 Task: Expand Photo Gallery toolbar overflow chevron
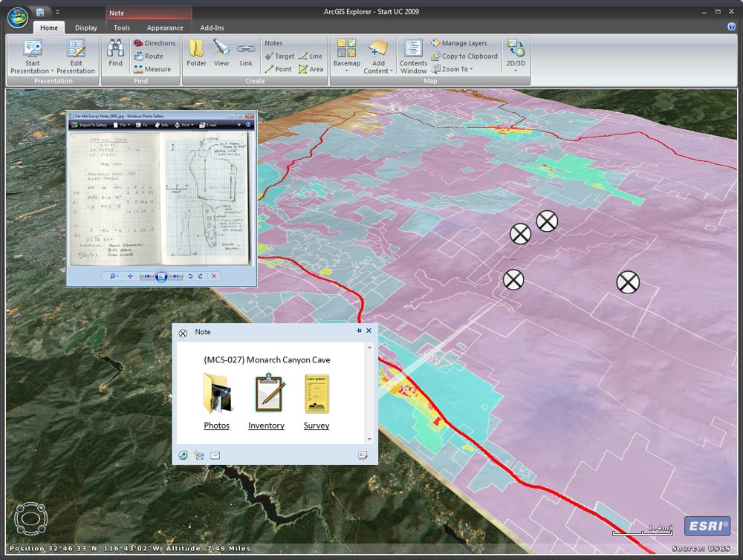239,125
